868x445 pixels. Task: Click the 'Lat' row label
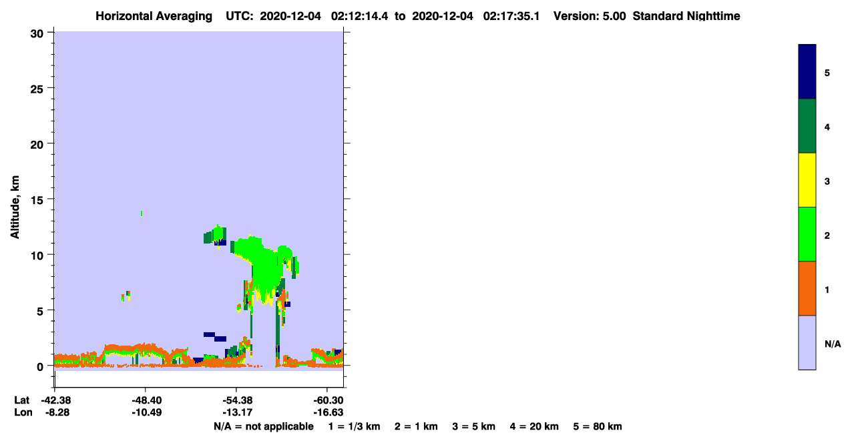(22, 400)
